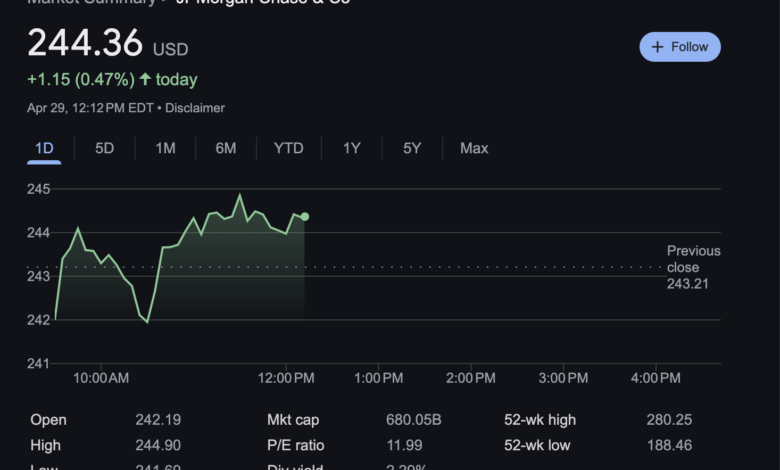Screen dimensions: 780x470
Task: Open the Disclaimer link
Action: [x=195, y=108]
